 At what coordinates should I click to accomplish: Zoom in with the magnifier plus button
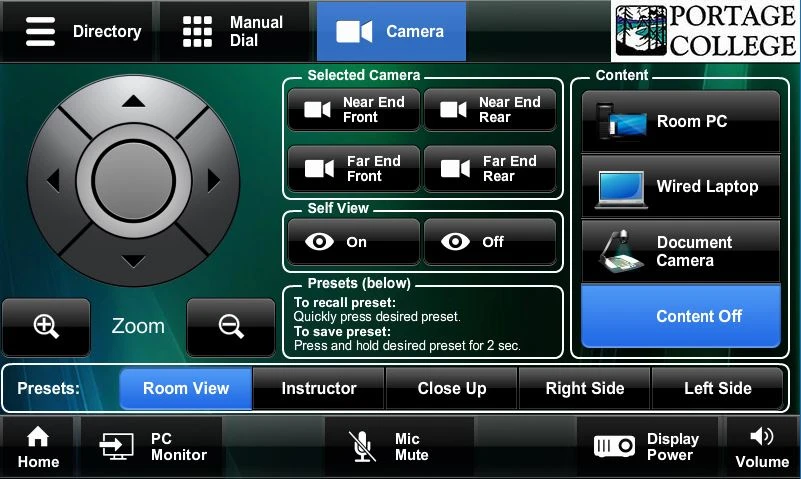click(x=46, y=326)
